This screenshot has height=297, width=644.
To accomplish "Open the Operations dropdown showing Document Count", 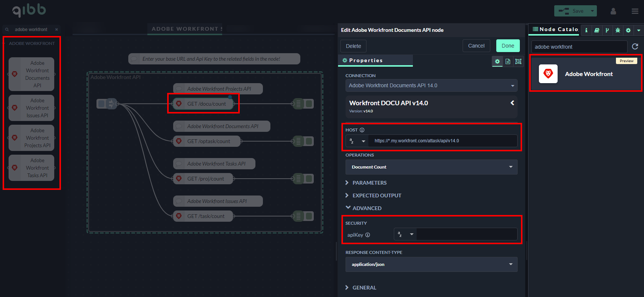I will [431, 167].
